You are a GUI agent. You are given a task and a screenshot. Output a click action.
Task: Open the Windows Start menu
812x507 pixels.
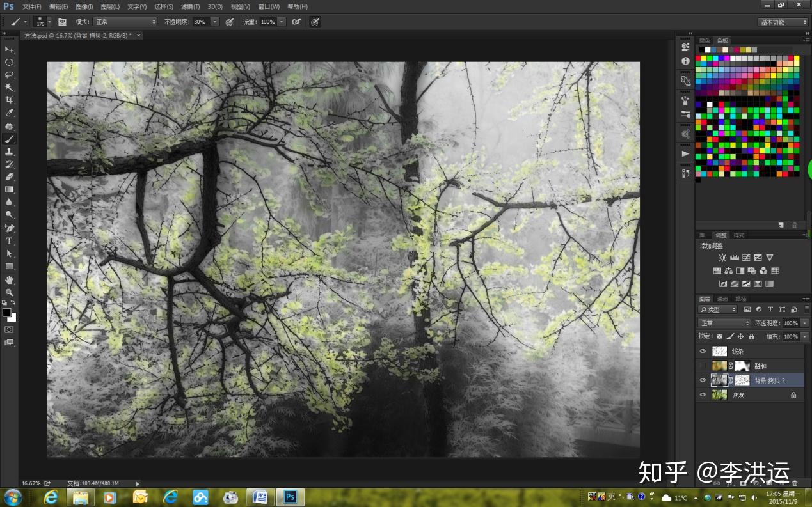click(12, 497)
